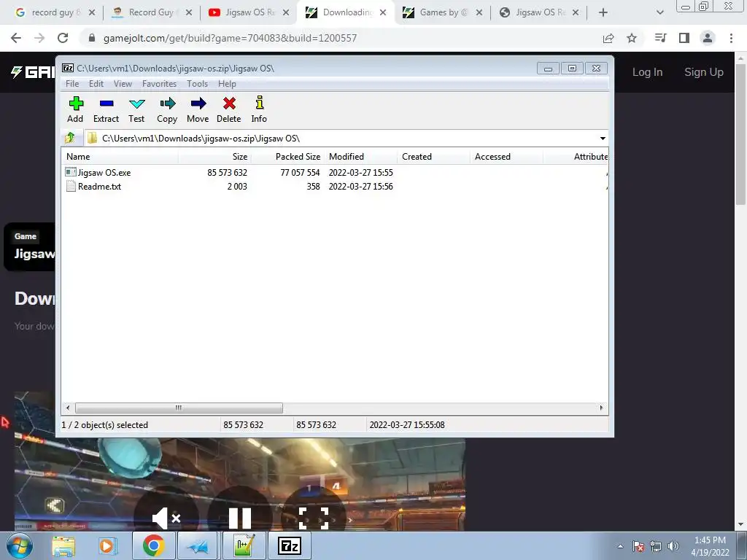The height and width of the screenshot is (560, 747).
Task: Delete the selected file with the red X
Action: click(x=228, y=110)
